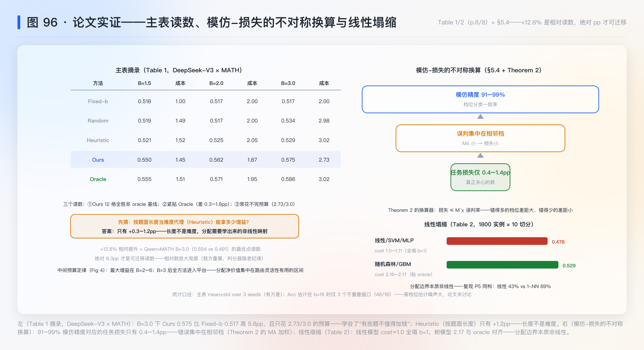Click the 'Fixed-b' row label
This screenshot has width=644, height=350.
pyautogui.click(x=98, y=101)
